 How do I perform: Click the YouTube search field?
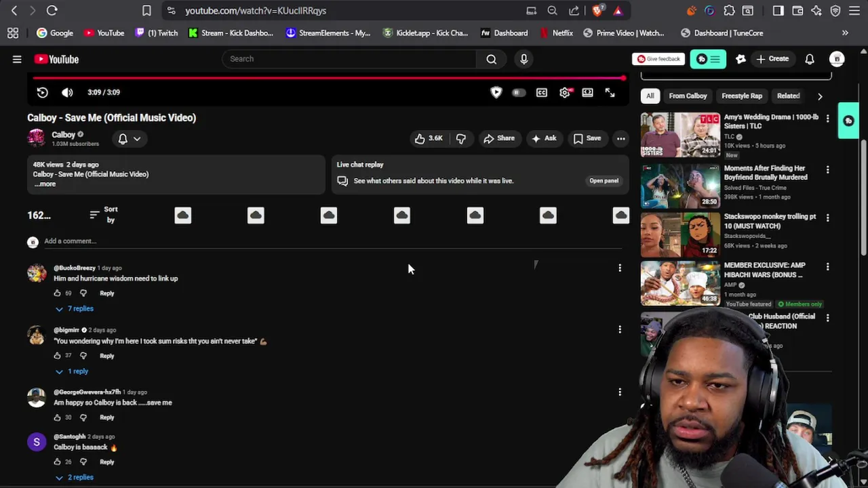click(349, 59)
